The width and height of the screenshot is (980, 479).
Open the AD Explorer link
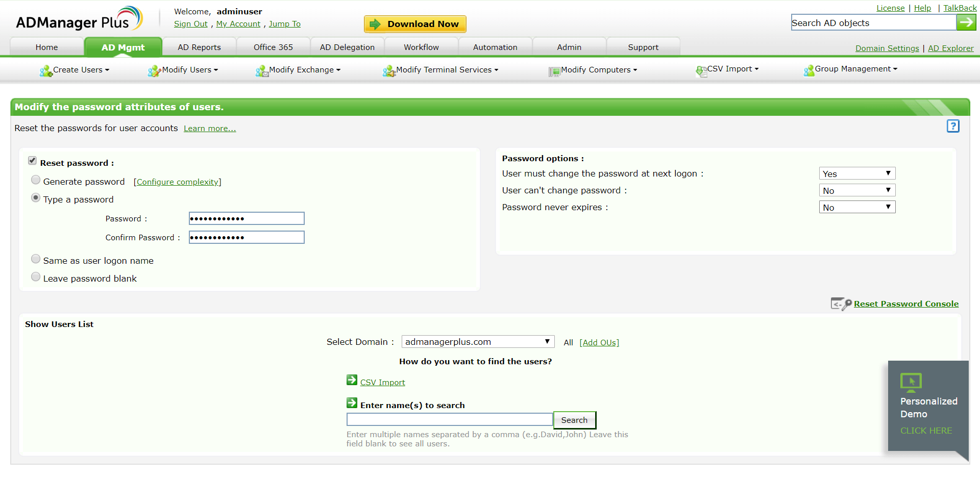(950, 48)
